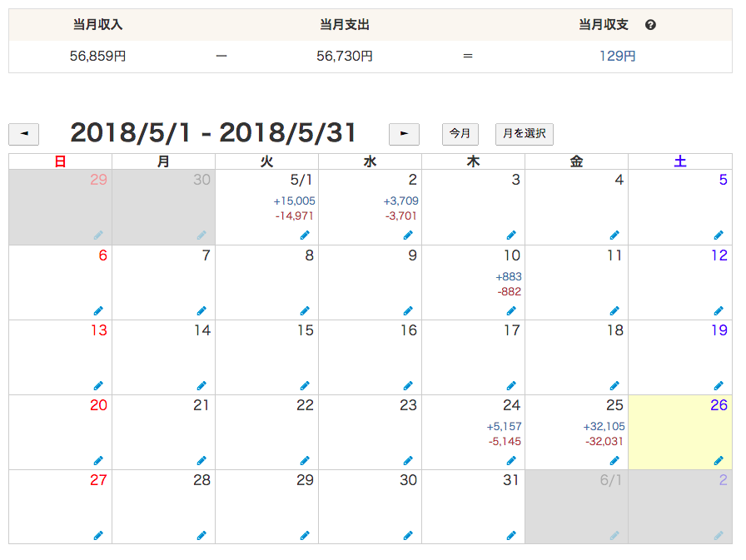
Task: Click the 129円 monthly balance value
Action: click(x=617, y=56)
